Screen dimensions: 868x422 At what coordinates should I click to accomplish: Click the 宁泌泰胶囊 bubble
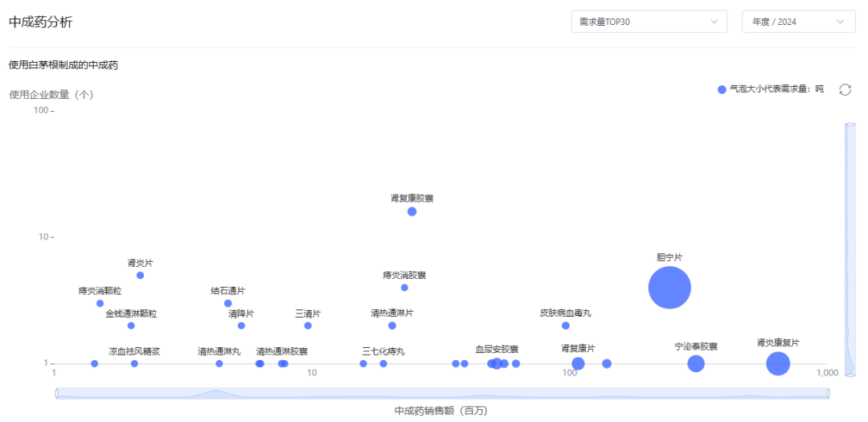click(696, 364)
